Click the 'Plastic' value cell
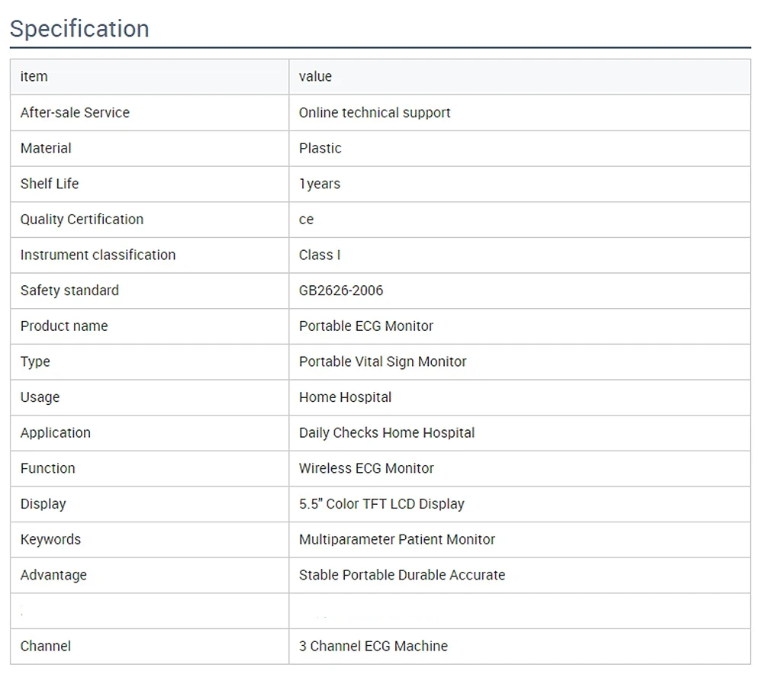 (320, 148)
